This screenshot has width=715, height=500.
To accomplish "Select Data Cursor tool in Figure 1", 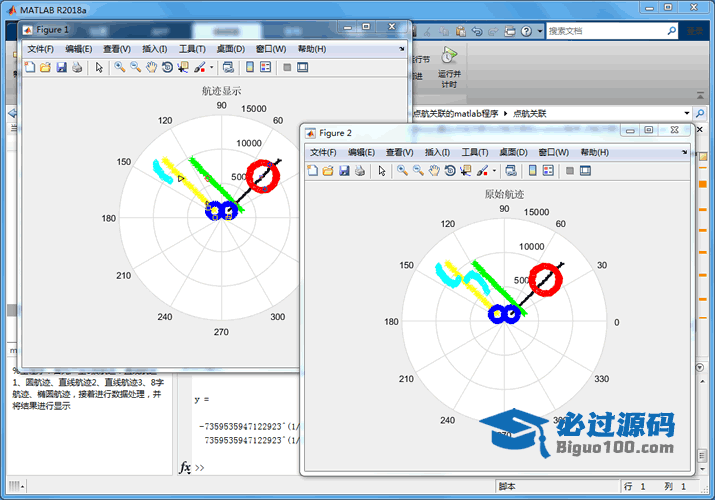I will tap(183, 67).
